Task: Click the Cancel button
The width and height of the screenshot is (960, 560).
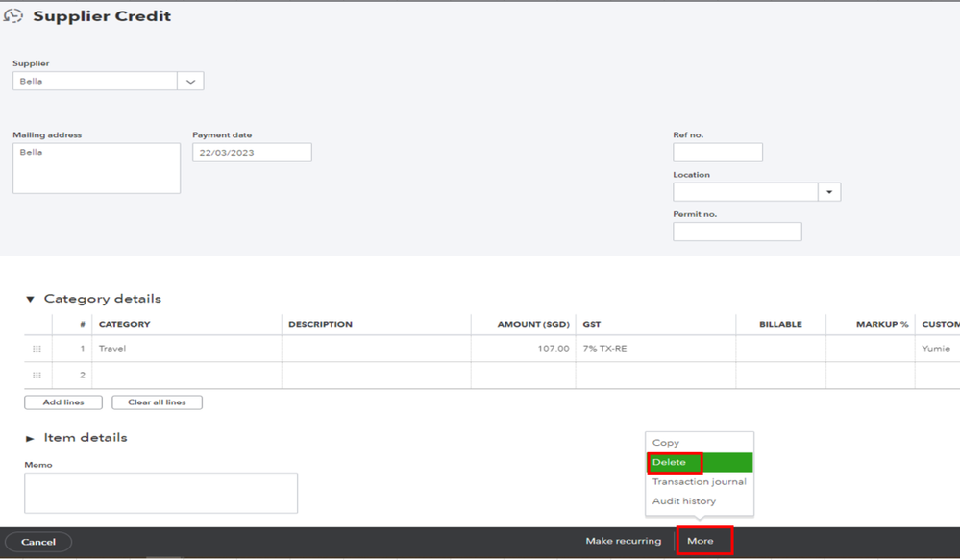Action: (x=38, y=542)
